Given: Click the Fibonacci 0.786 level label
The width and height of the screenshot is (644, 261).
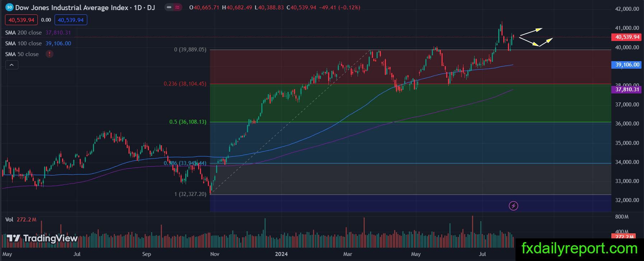Looking at the screenshot, I should point(185,163).
